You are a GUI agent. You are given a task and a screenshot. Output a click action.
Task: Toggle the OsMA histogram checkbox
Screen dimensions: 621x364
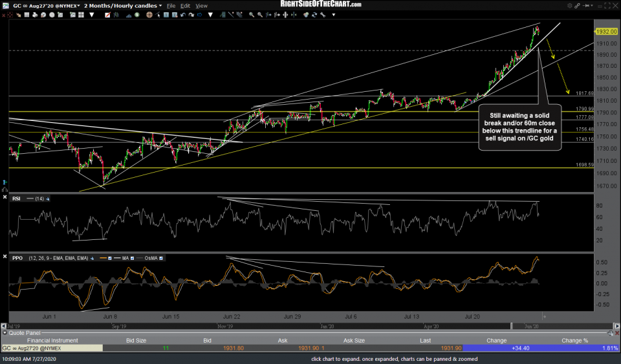click(x=162, y=258)
